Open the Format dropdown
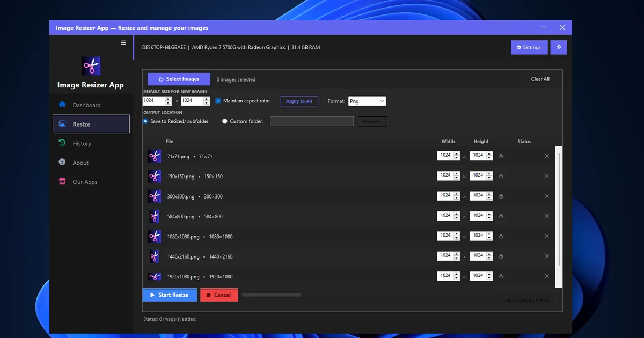The height and width of the screenshot is (338, 644). point(367,101)
